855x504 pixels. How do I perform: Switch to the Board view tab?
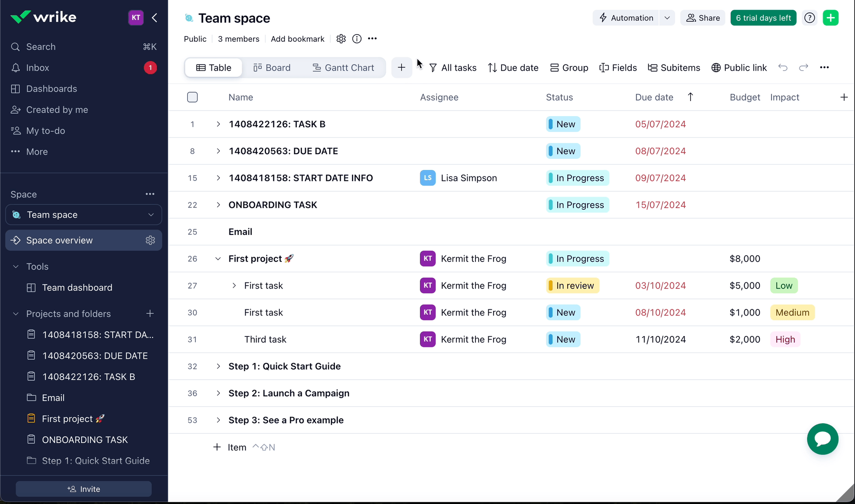click(x=272, y=68)
